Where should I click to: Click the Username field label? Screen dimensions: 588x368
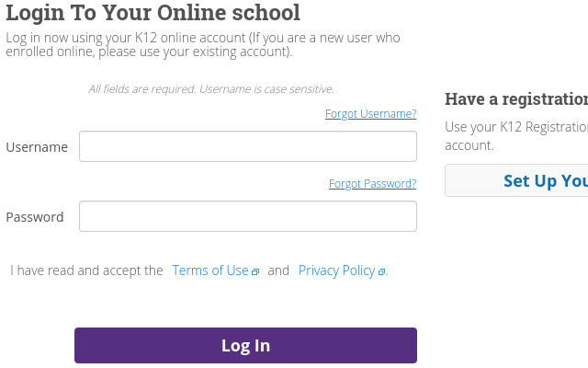(37, 147)
